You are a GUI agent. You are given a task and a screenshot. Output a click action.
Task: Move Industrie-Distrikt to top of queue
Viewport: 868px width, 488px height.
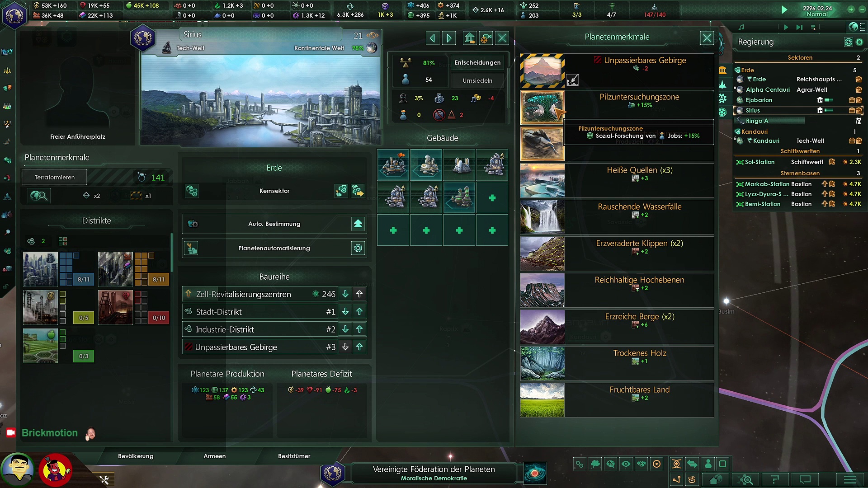point(359,329)
